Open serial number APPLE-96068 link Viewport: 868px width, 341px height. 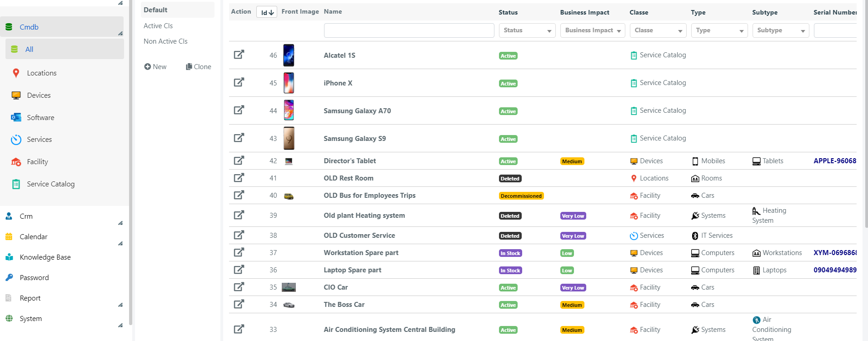coord(834,161)
